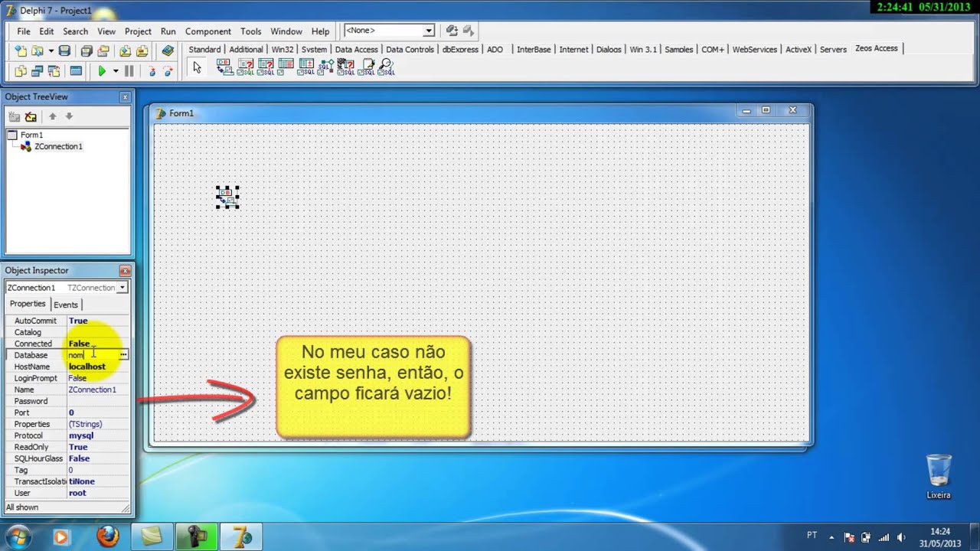Open Firefox from the taskbar
Viewport: 980px width, 551px height.
(x=108, y=536)
